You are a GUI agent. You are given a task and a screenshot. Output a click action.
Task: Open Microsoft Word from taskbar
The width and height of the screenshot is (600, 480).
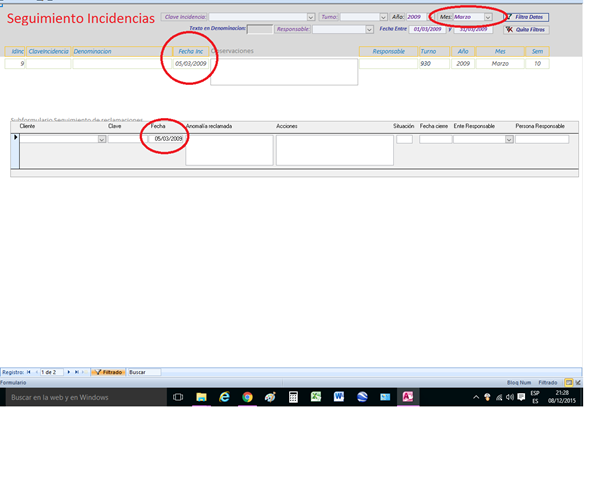pyautogui.click(x=339, y=397)
